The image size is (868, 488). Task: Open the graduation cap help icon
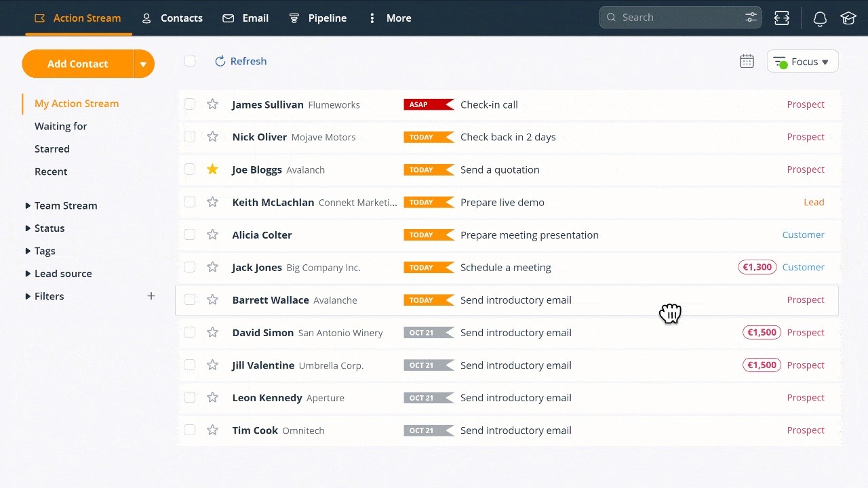tap(848, 18)
